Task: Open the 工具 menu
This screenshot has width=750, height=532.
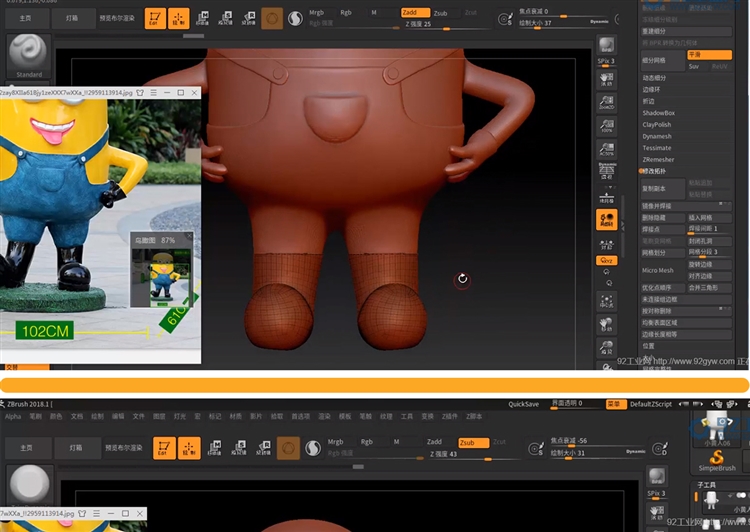Action: (x=407, y=416)
